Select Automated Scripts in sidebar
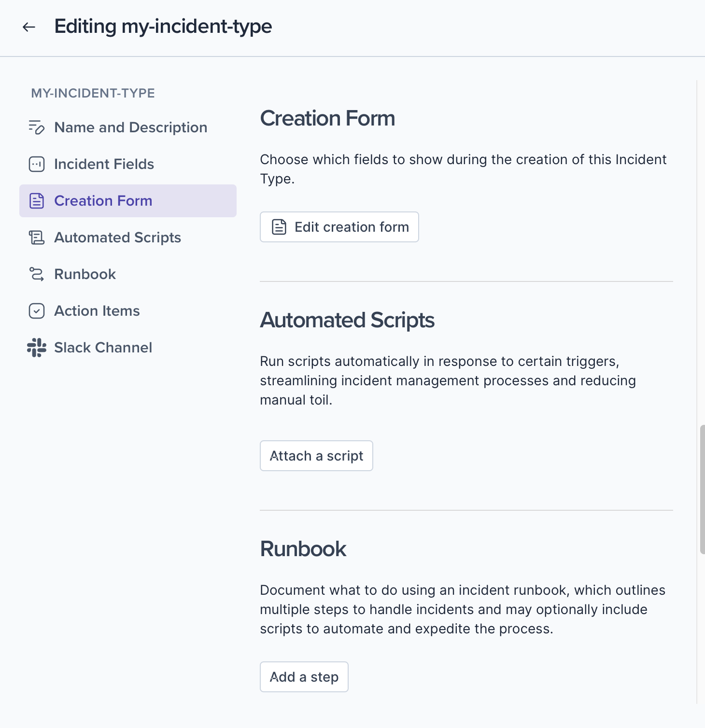 [x=117, y=238]
